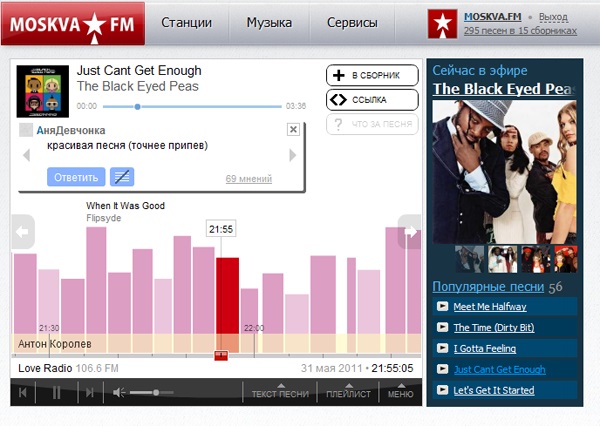Pause the playback
This screenshot has height=426, width=600.
point(56,392)
